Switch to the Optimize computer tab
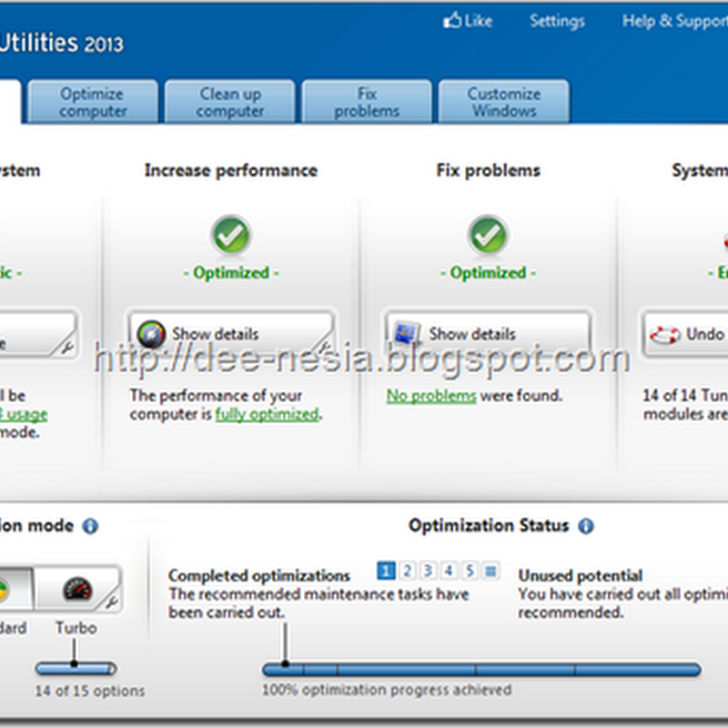Image resolution: width=728 pixels, height=728 pixels. coord(93,102)
